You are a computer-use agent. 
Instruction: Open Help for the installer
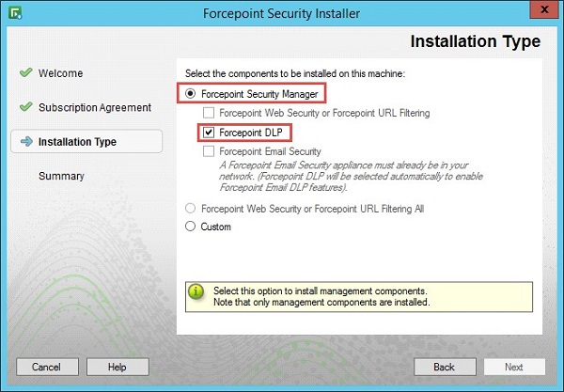point(117,367)
